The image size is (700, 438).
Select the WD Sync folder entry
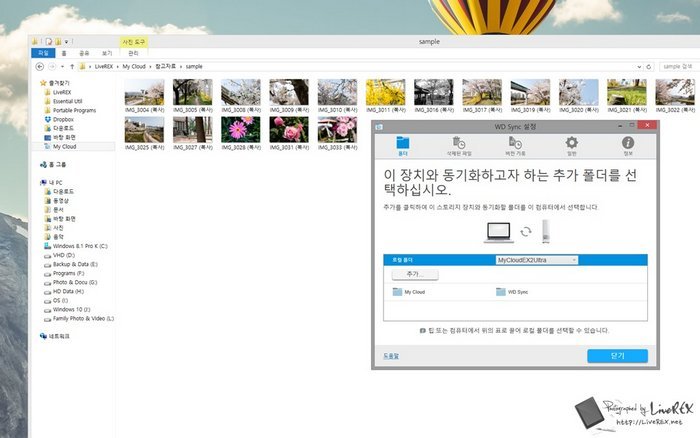[512, 292]
